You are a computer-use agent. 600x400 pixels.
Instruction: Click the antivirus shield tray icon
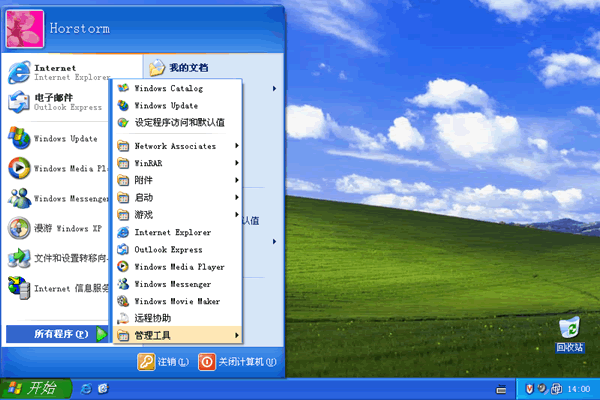pos(529,389)
